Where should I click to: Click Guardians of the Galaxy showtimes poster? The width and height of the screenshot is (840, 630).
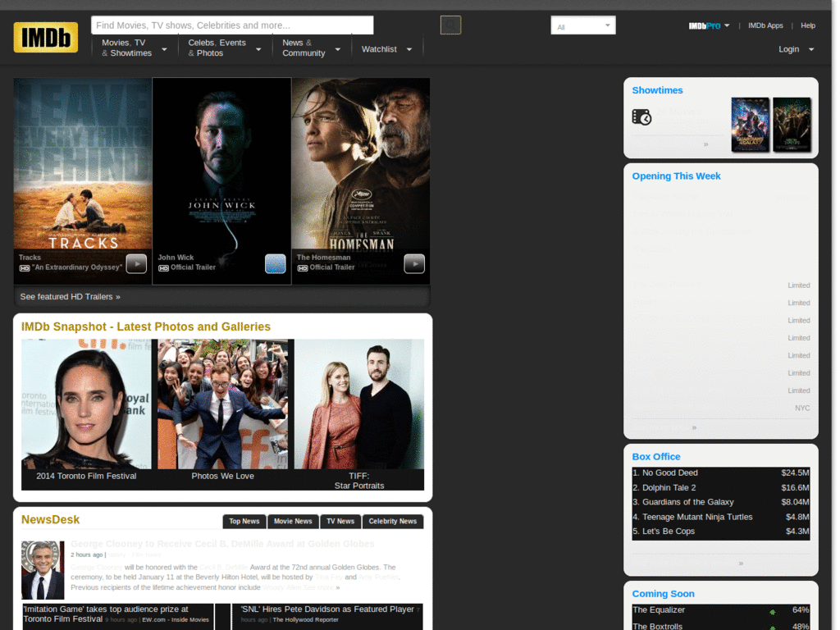(750, 125)
